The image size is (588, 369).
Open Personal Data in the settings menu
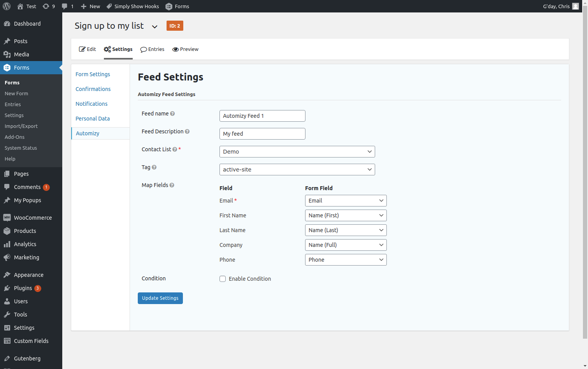(93, 119)
